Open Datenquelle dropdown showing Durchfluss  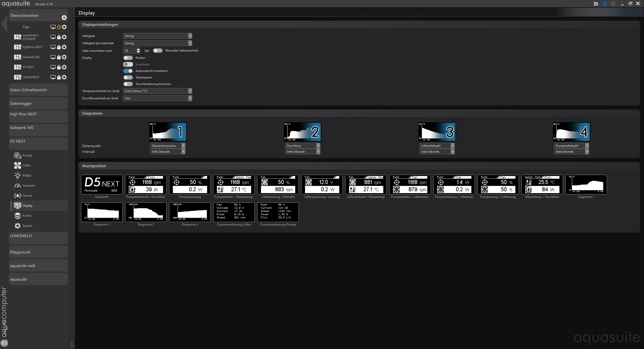(x=302, y=146)
